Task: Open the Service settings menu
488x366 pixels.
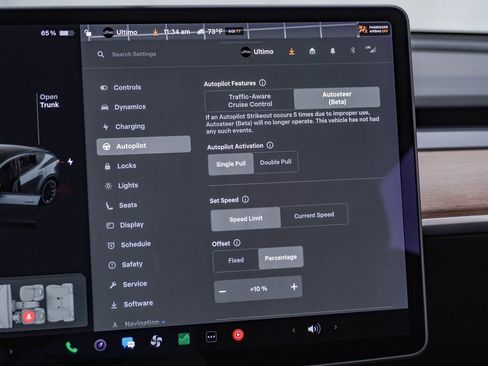Action: tap(128, 284)
